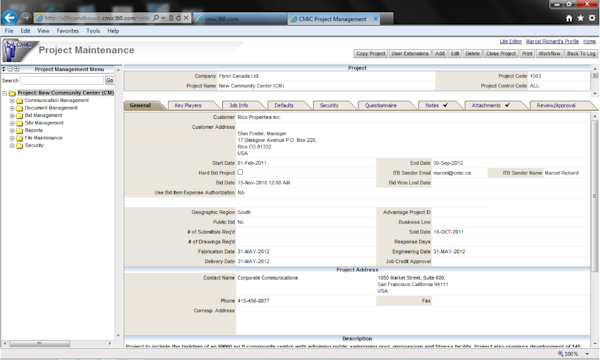This screenshot has width=600, height=360.
Task: Click the browser forward arrow button
Action: tap(26, 18)
